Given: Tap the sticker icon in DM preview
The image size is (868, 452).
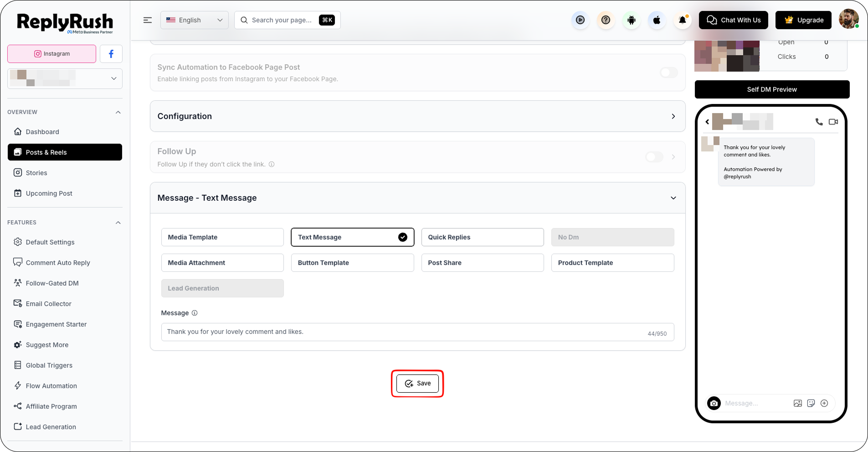Looking at the screenshot, I should click(x=811, y=403).
